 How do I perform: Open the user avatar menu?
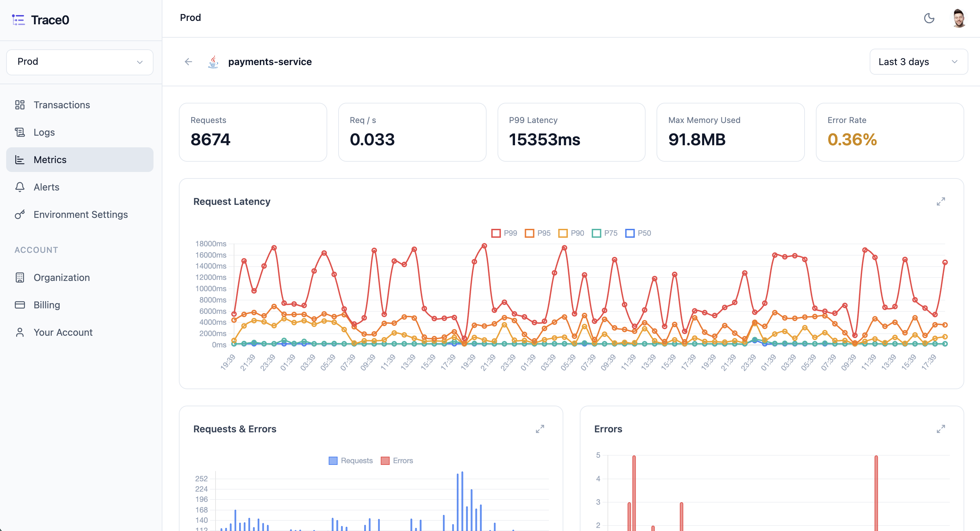click(959, 18)
